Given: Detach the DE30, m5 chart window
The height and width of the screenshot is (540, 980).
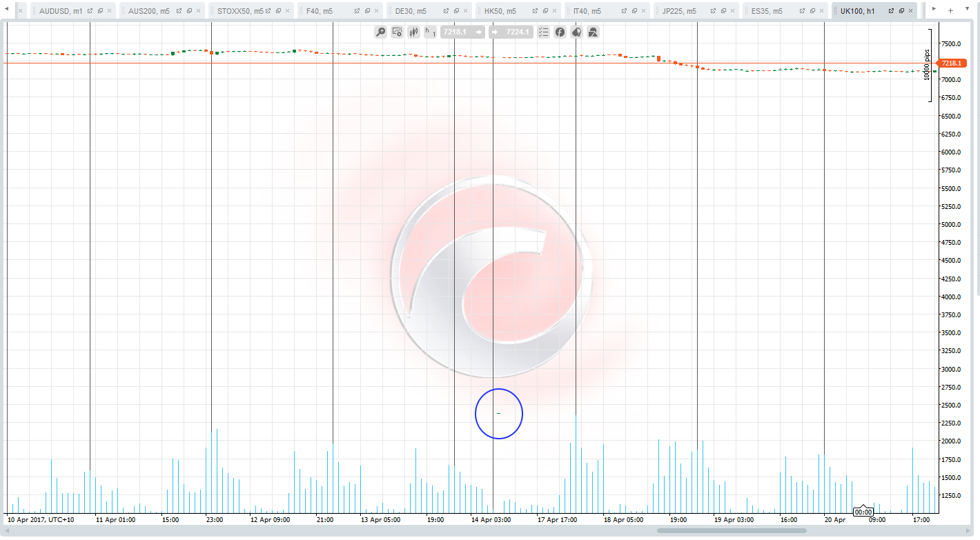Looking at the screenshot, I should pyautogui.click(x=456, y=11).
